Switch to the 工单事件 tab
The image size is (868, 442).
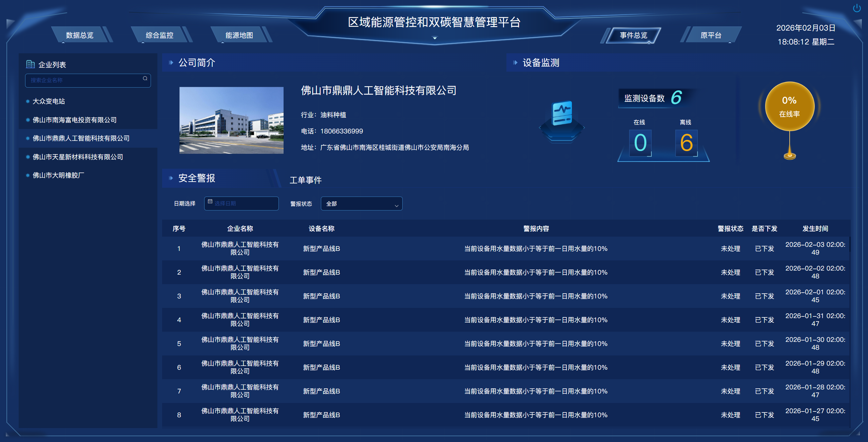click(306, 180)
